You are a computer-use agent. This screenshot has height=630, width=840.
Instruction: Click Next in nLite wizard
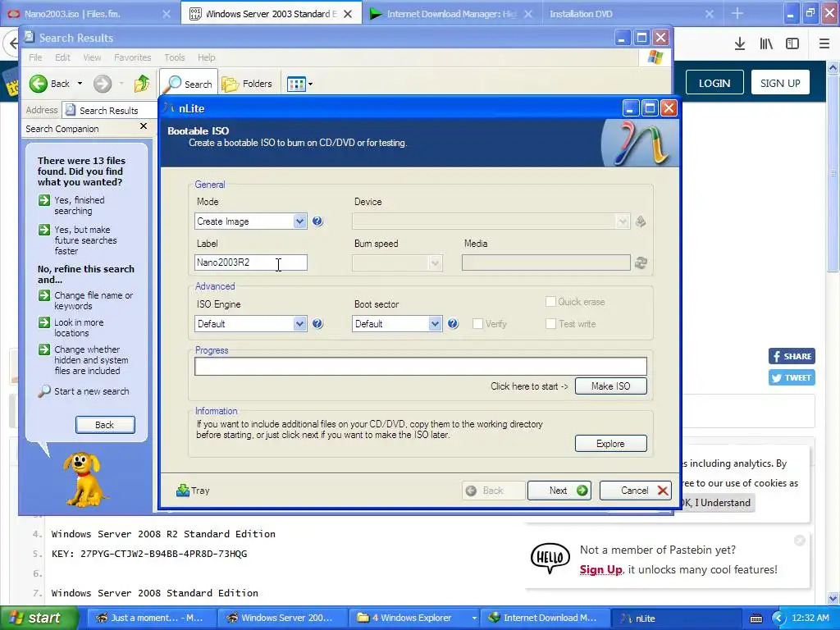click(x=559, y=491)
